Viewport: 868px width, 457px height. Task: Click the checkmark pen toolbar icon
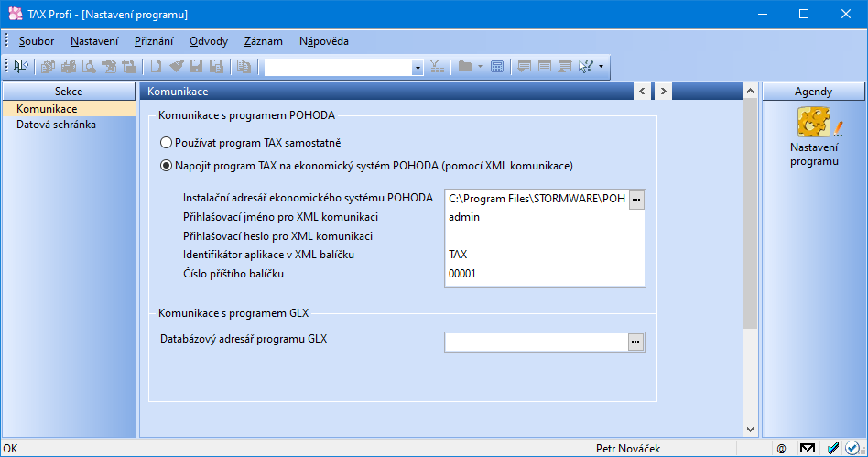[177, 67]
